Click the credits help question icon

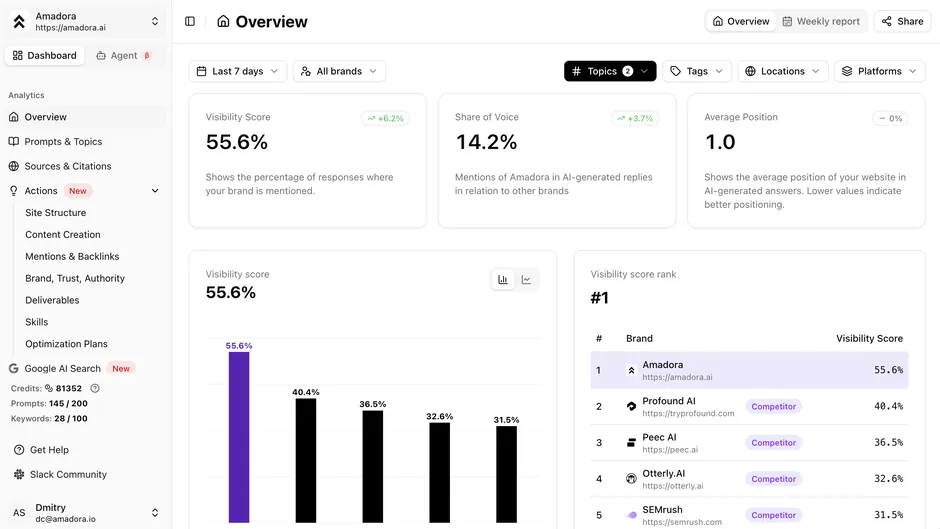(95, 388)
